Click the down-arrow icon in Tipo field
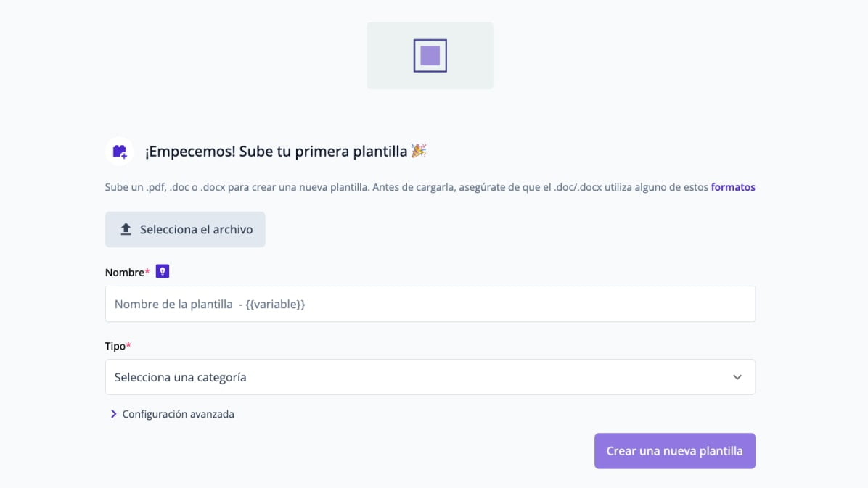The width and height of the screenshot is (868, 488). point(737,377)
